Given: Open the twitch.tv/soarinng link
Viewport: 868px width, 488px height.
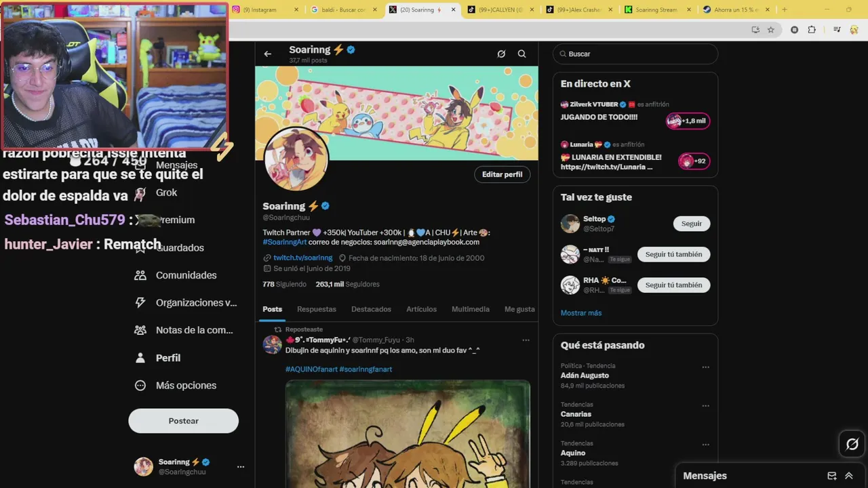Looking at the screenshot, I should (x=302, y=258).
